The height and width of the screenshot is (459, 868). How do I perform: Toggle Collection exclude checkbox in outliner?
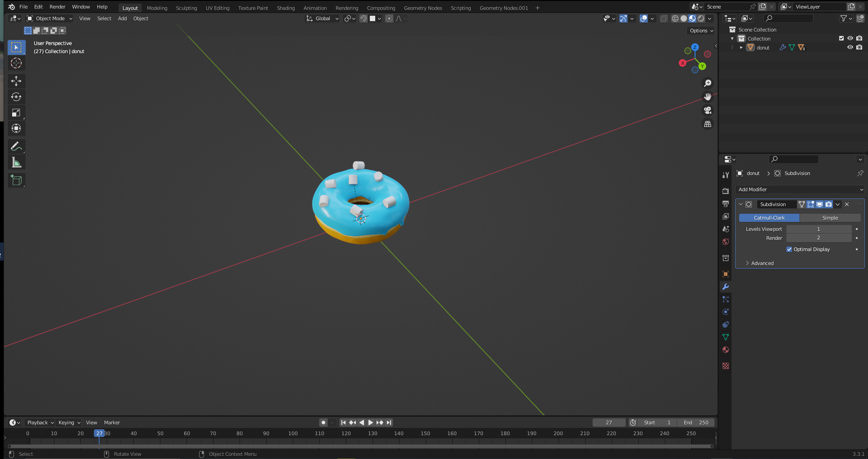841,38
